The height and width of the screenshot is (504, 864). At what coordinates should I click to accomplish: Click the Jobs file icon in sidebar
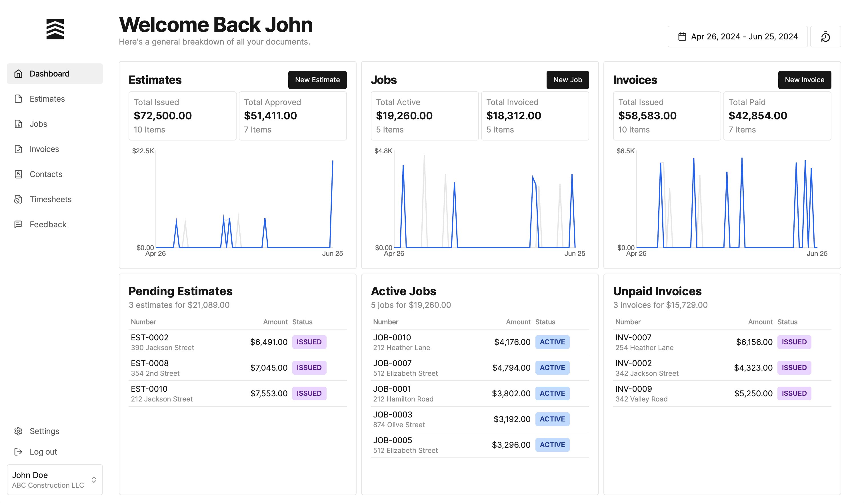pyautogui.click(x=18, y=124)
